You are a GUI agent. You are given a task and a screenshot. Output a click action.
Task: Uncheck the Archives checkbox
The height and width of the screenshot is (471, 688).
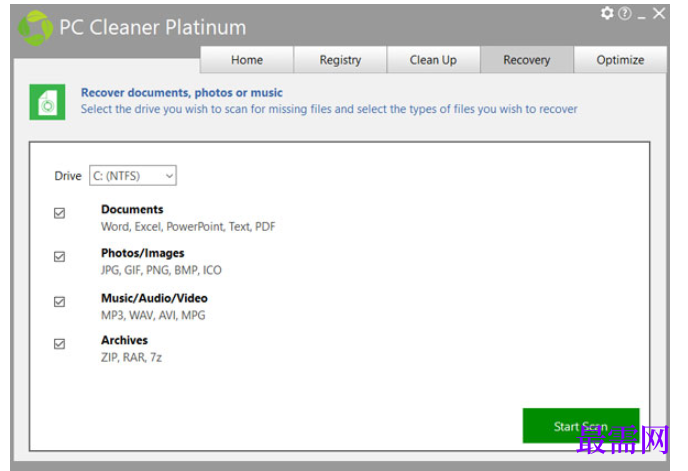click(59, 344)
